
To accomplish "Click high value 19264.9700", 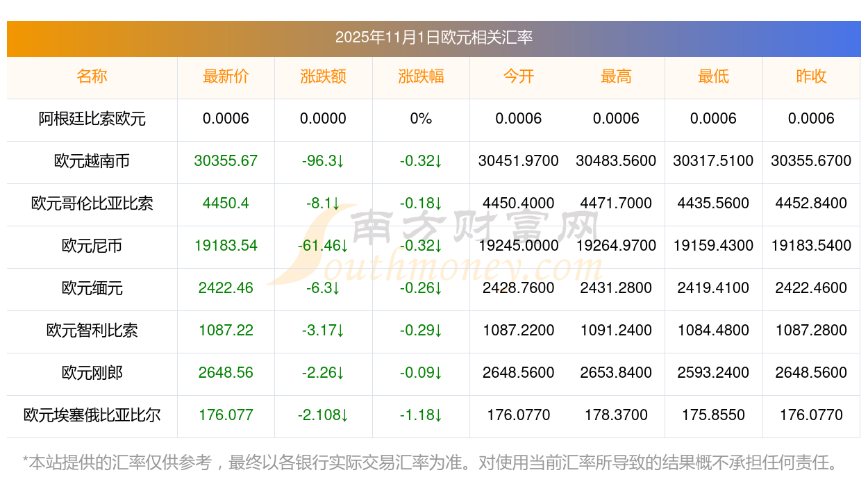I will [x=616, y=246].
